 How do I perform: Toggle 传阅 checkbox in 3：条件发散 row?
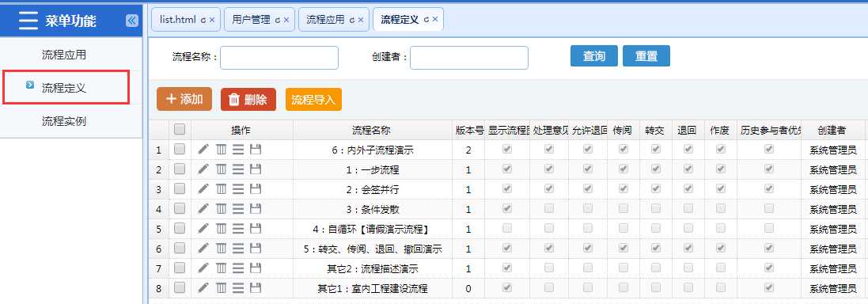624,208
